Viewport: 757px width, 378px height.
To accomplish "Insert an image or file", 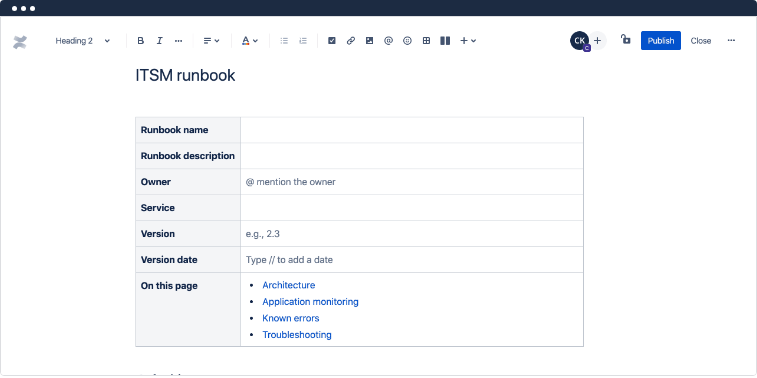I will click(369, 41).
